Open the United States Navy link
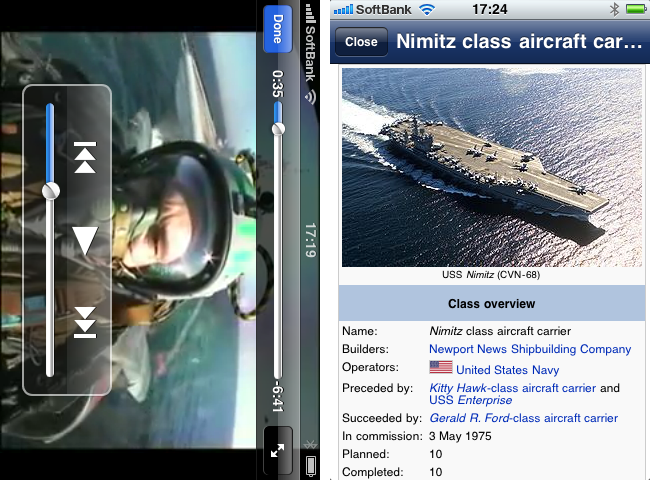The width and height of the screenshot is (650, 480). pos(507,370)
